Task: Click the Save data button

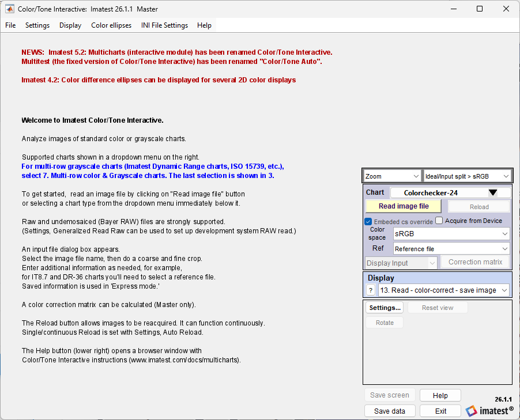Action: tap(390, 411)
